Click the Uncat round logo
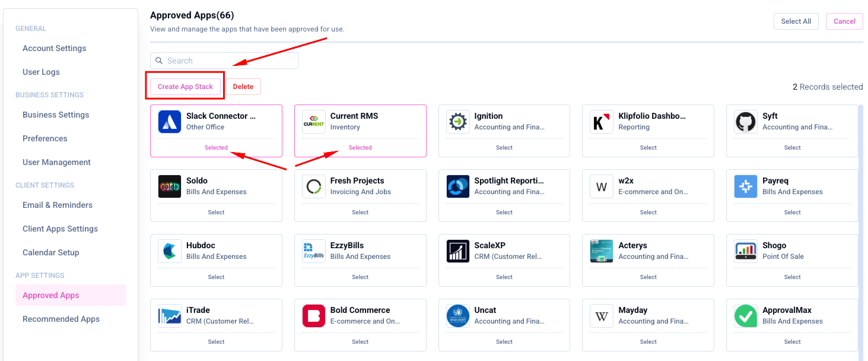The height and width of the screenshot is (361, 868). tap(458, 316)
